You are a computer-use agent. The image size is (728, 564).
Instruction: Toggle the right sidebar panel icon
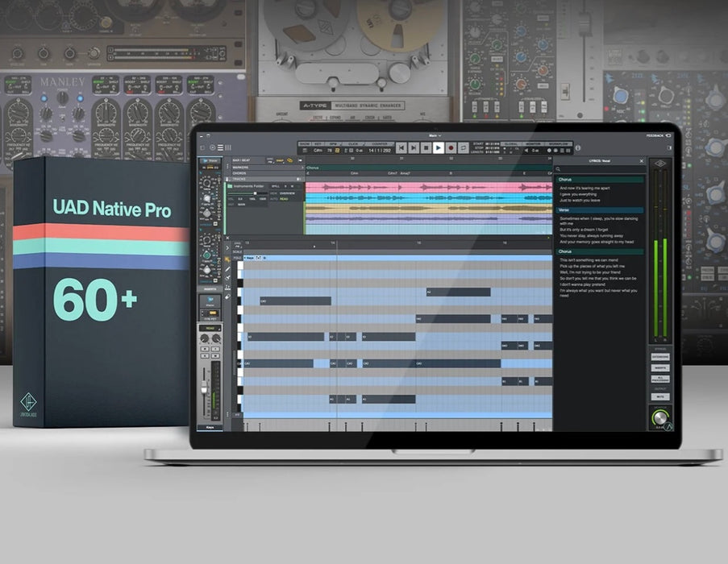669,148
